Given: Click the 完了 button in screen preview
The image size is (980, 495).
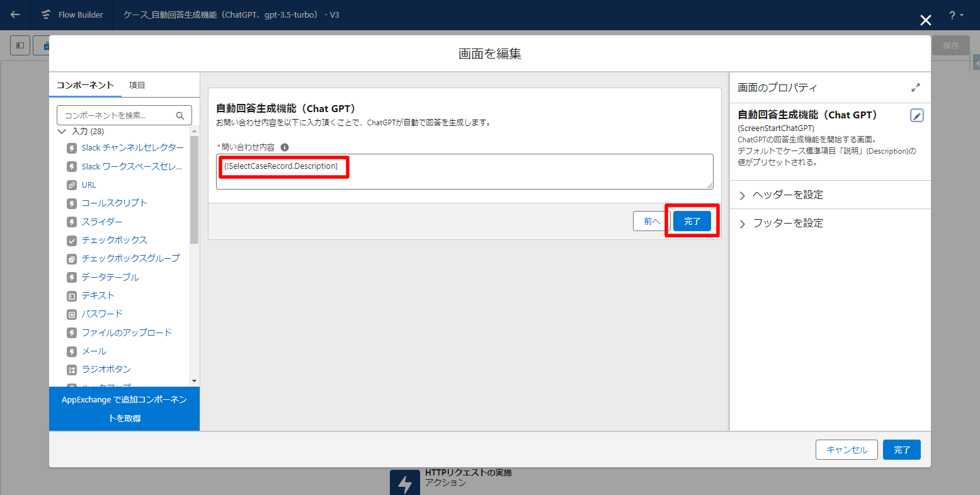Looking at the screenshot, I should 692,221.
